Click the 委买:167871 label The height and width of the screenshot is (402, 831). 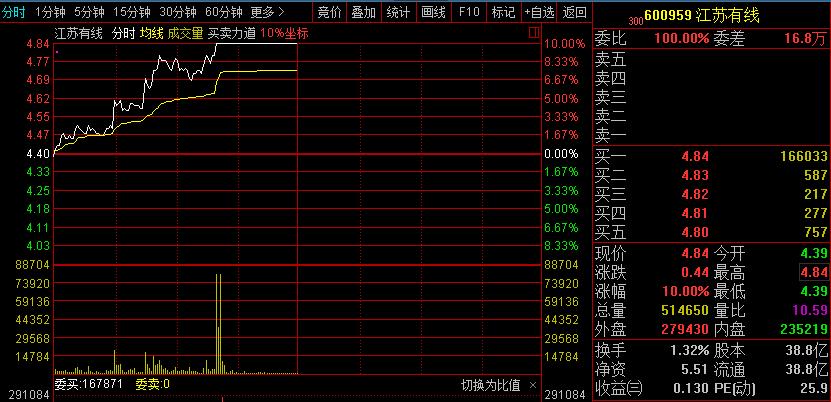89,384
